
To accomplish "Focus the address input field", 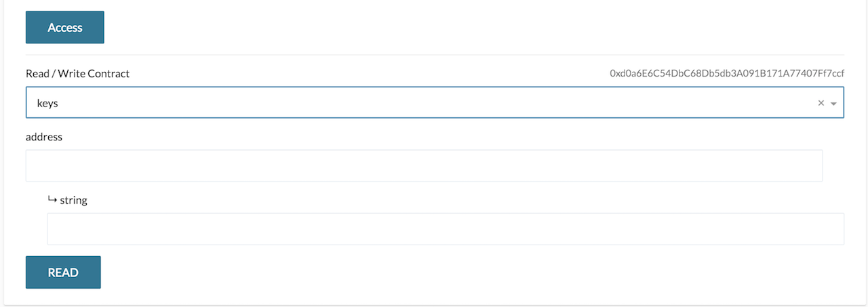I will coord(424,165).
